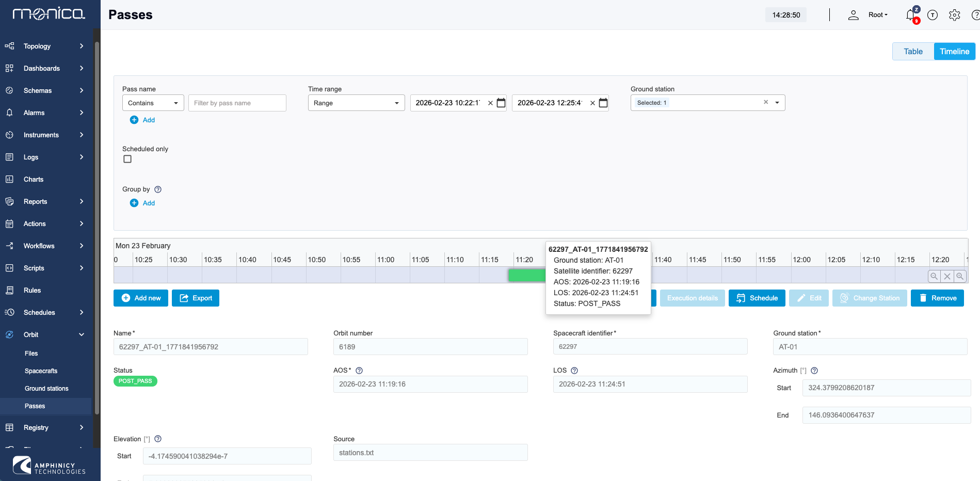Click the Schedule button

coord(757,298)
